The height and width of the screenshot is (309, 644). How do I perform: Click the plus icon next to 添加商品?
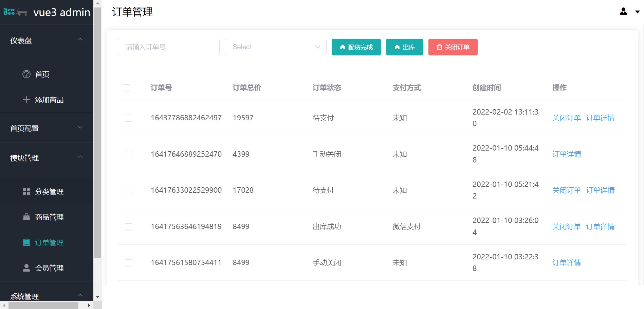point(26,100)
